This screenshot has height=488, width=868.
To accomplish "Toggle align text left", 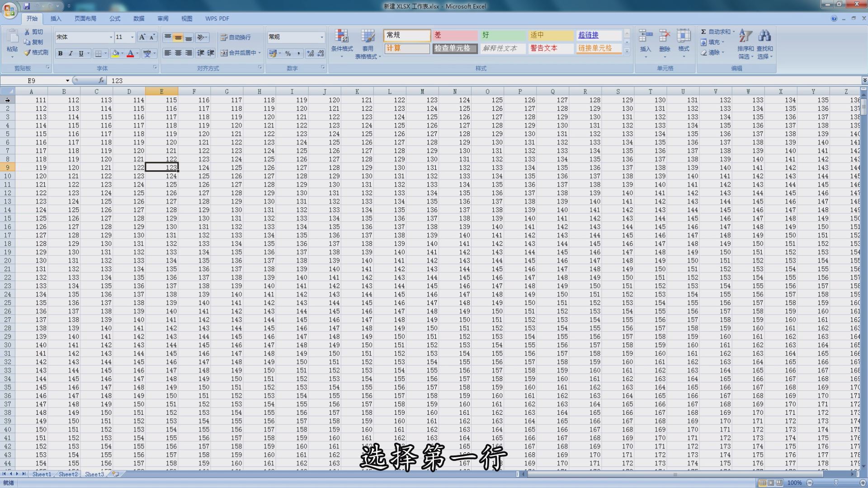I will click(168, 53).
